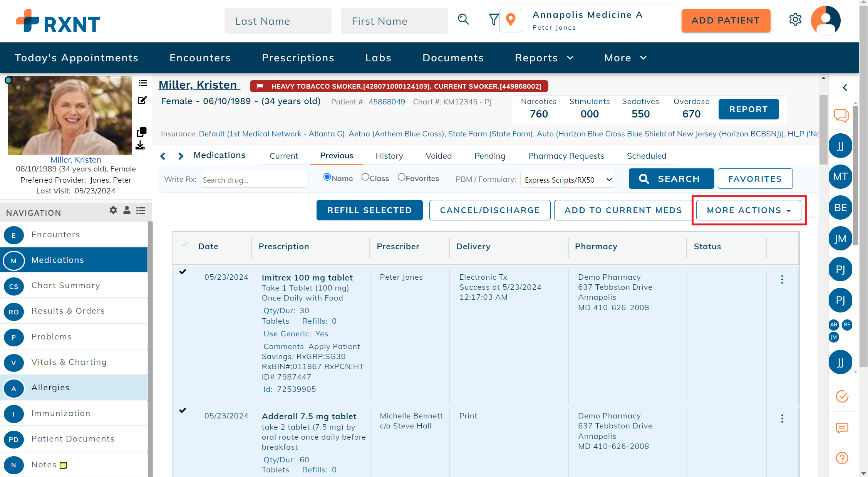This screenshot has height=477, width=868.
Task: Open Today's Appointments in navbar
Action: (x=76, y=58)
